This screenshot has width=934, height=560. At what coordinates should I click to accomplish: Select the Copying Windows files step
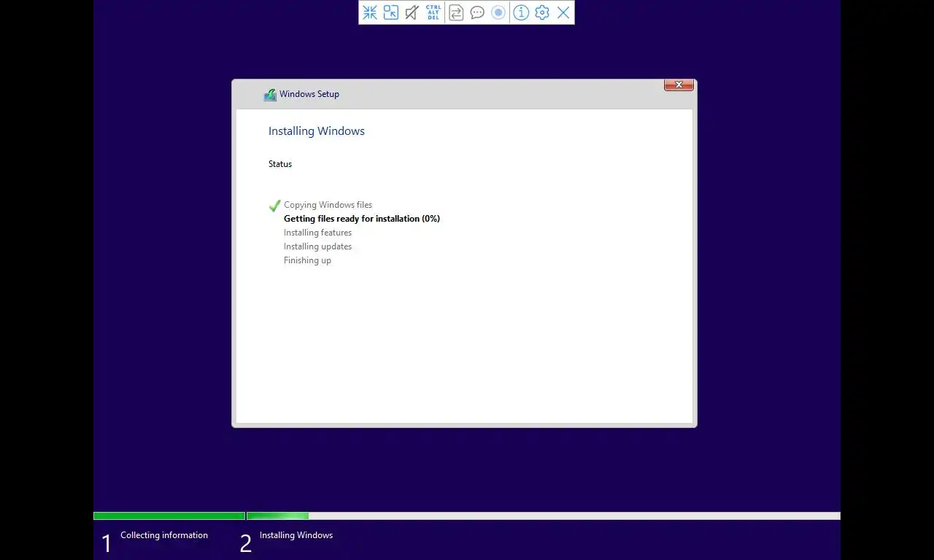[328, 205]
